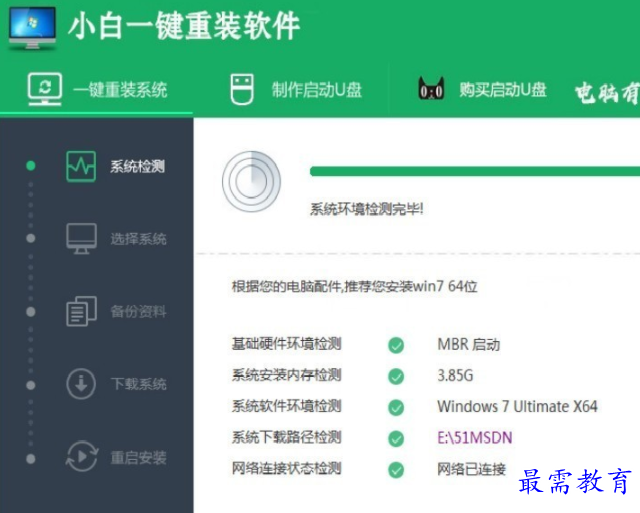Click the step dot beside 备份资料
640x513 pixels.
31,312
